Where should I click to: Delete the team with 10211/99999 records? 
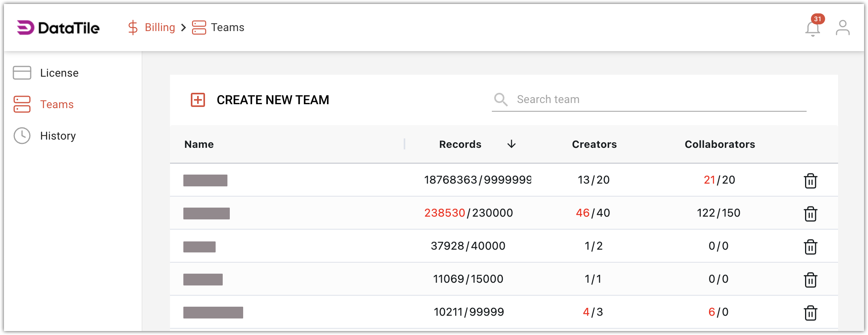[x=810, y=313]
